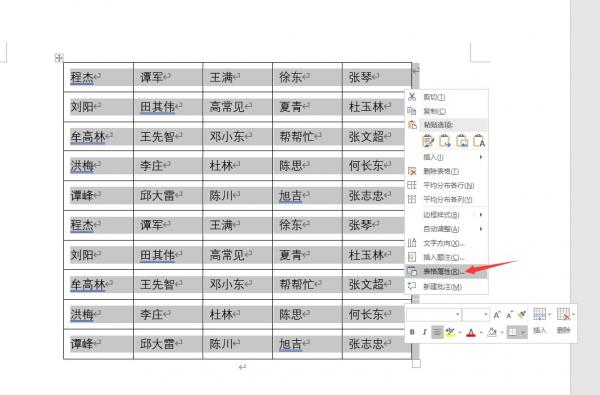This screenshot has height=395, width=600.
Task: Open 插入题注 (Insert caption) dialog
Action: pos(446,257)
